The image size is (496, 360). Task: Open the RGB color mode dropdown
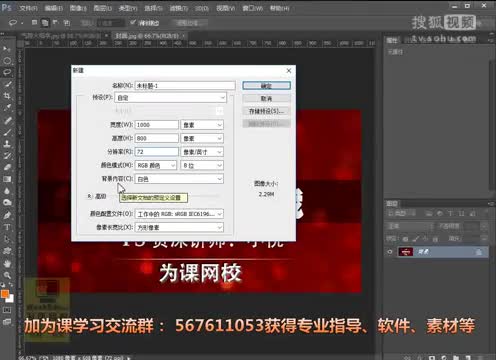(x=156, y=165)
